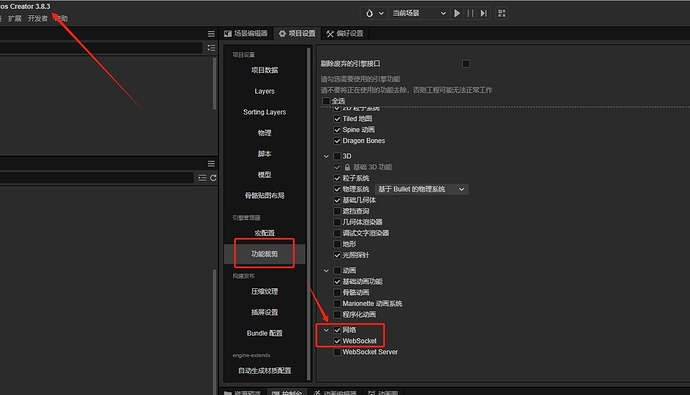690x395 pixels.
Task: Open the preview platform droplet dropdown
Action: pos(374,13)
